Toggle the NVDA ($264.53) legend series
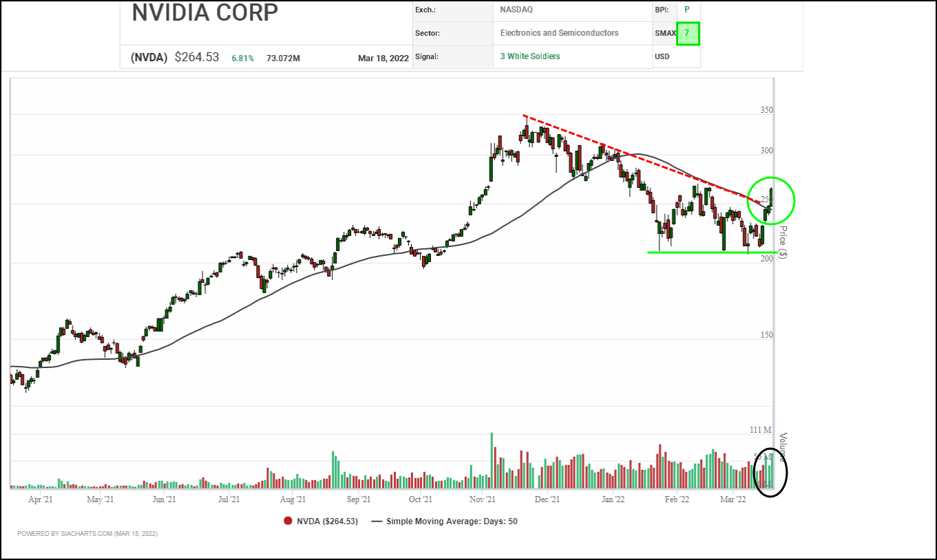 pyautogui.click(x=327, y=521)
